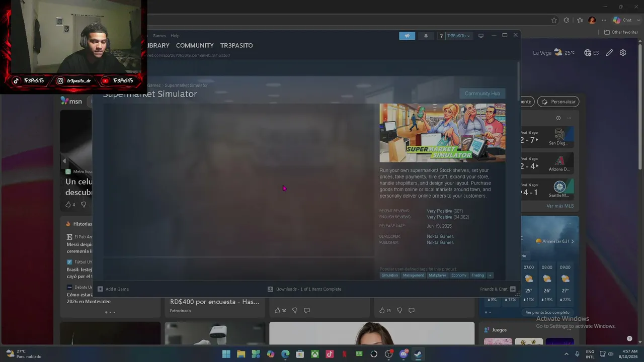The height and width of the screenshot is (362, 644).
Task: Change MSN language with the ES globe
Action: (591, 53)
